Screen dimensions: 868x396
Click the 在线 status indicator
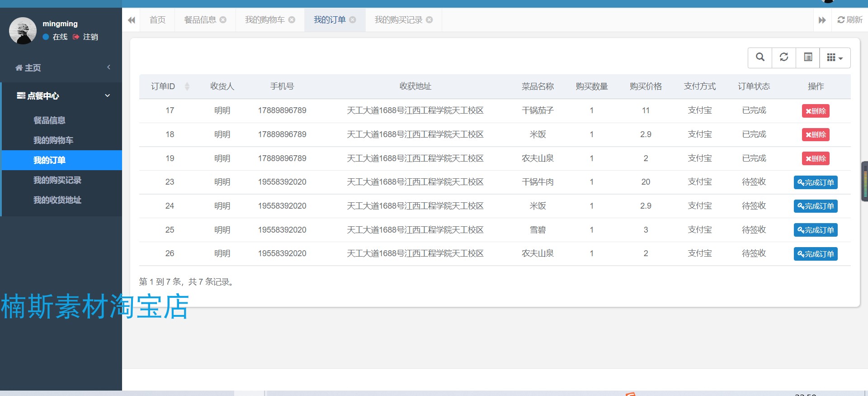tap(55, 37)
